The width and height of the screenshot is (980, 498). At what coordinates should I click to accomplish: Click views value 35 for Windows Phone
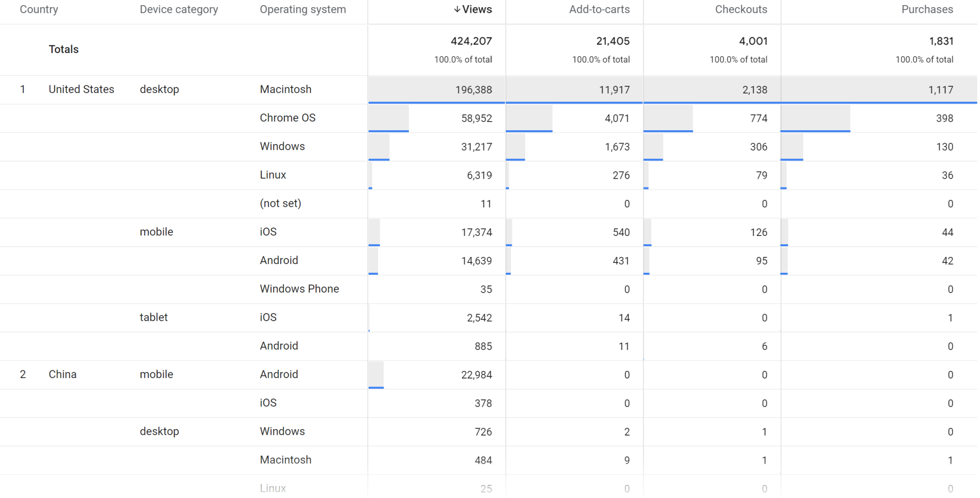[486, 290]
